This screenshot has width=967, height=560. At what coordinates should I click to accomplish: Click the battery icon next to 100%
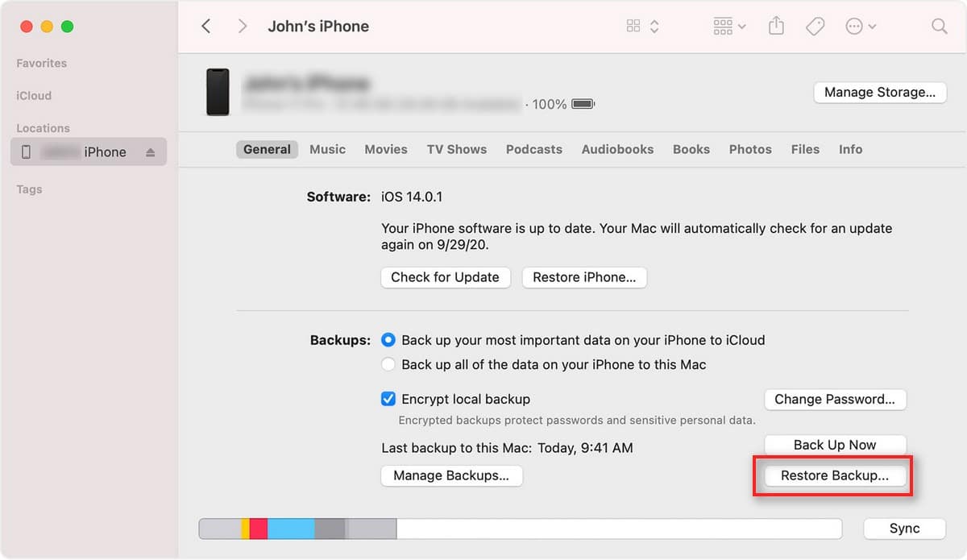pos(583,104)
